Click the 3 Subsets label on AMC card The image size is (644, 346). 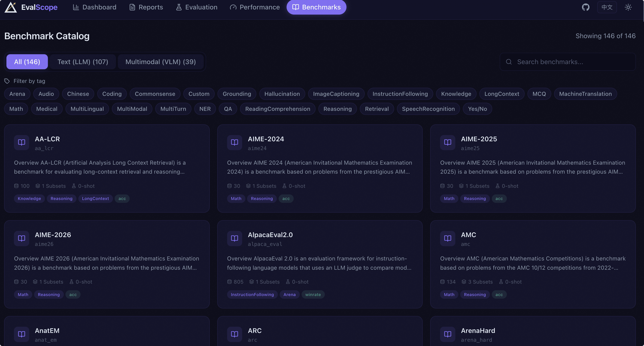pyautogui.click(x=477, y=282)
